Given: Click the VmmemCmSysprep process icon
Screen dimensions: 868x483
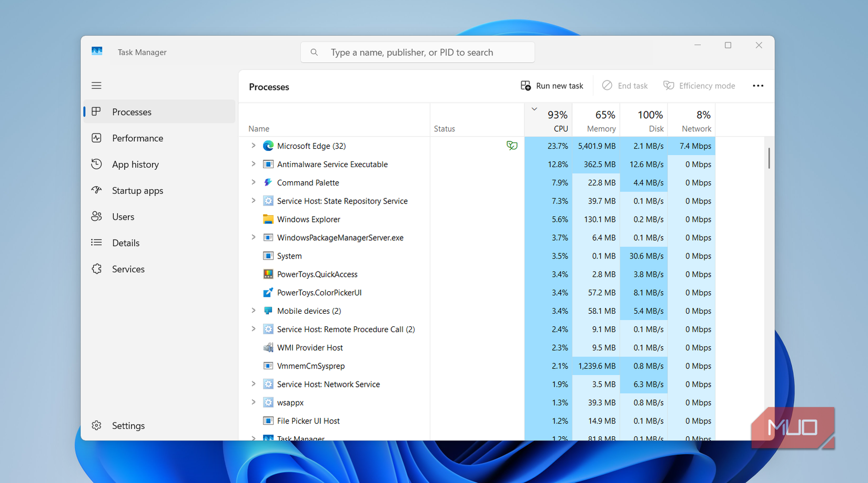Looking at the screenshot, I should tap(268, 366).
